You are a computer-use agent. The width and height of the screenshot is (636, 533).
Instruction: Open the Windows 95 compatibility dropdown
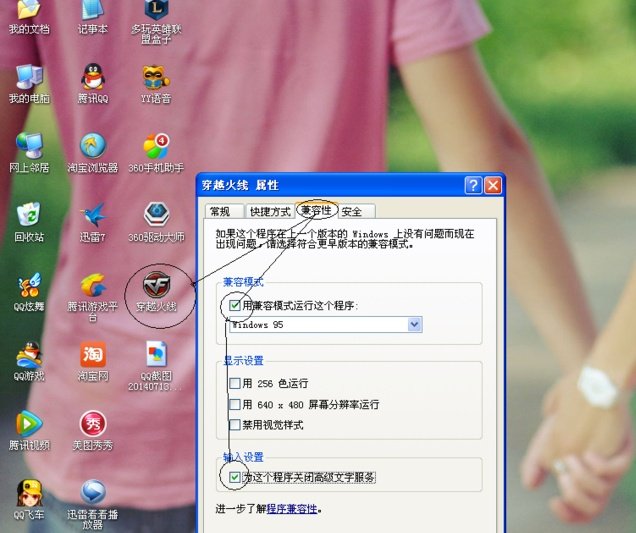pyautogui.click(x=415, y=325)
